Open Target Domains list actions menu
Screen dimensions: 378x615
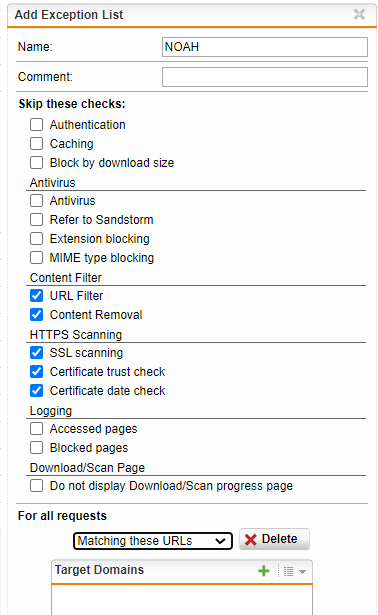tap(294, 571)
